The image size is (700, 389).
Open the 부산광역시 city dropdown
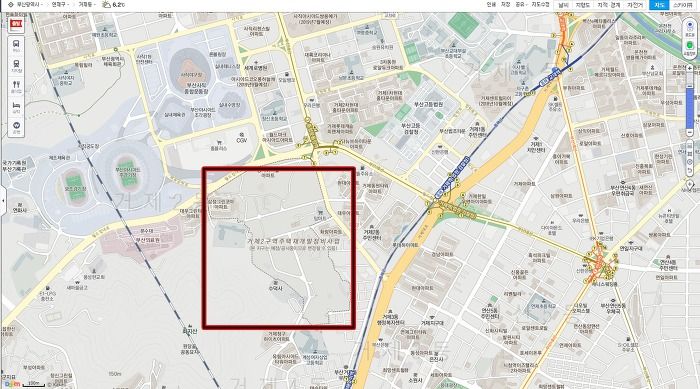click(x=29, y=4)
